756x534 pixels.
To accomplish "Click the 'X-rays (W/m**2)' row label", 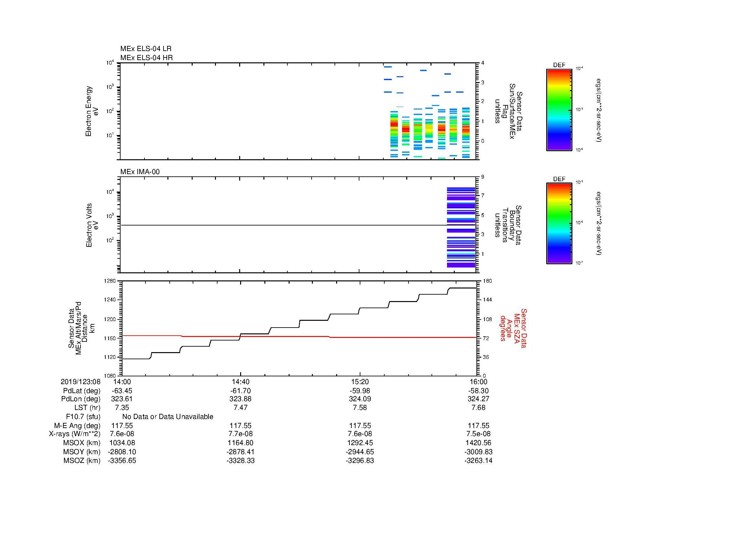I will 75,434.
